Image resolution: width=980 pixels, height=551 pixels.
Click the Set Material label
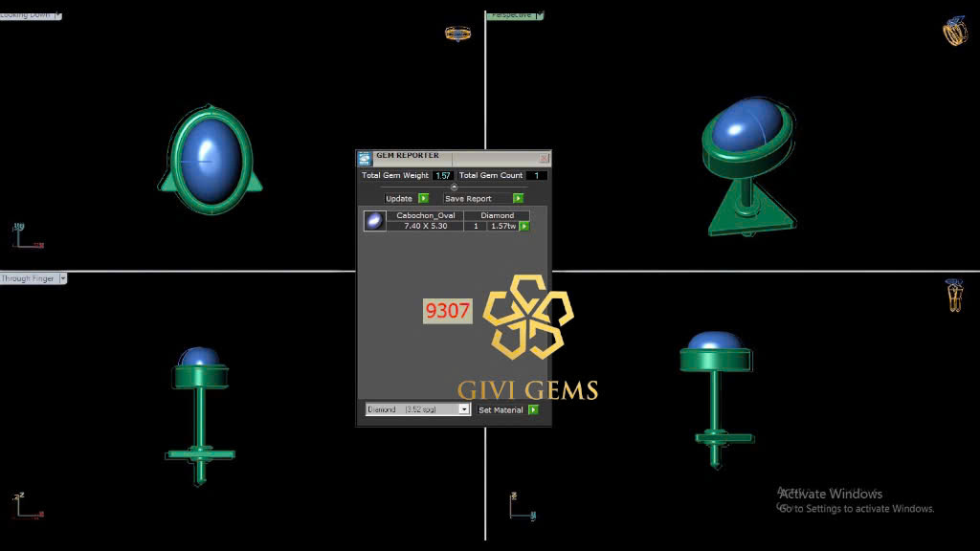501,409
